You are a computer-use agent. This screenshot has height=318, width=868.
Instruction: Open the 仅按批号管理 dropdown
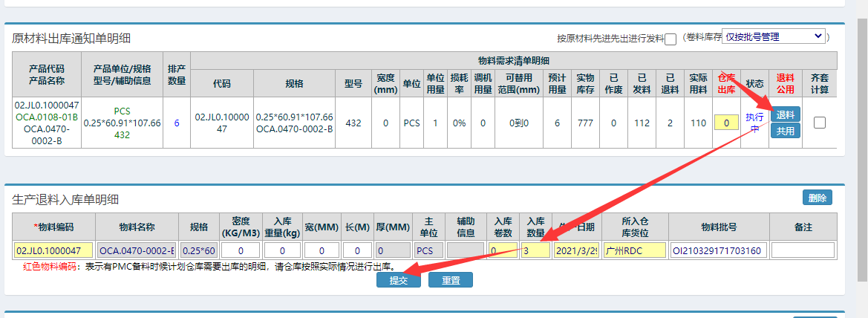point(774,36)
